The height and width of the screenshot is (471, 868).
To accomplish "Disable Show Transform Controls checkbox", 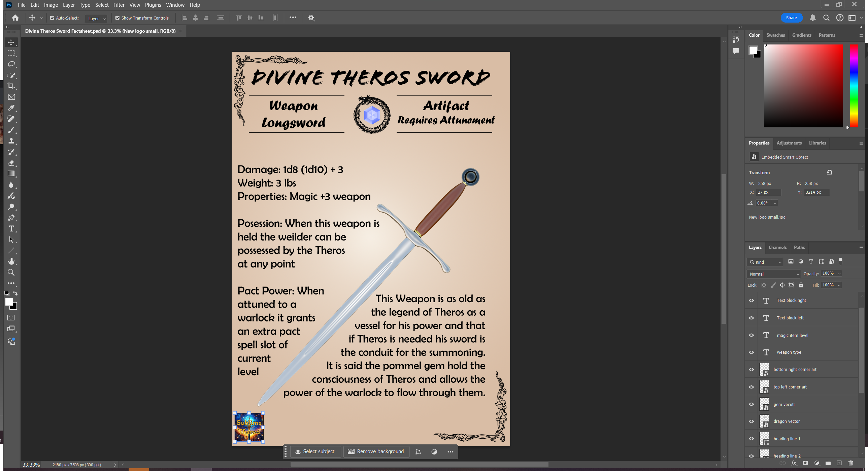I will click(117, 18).
